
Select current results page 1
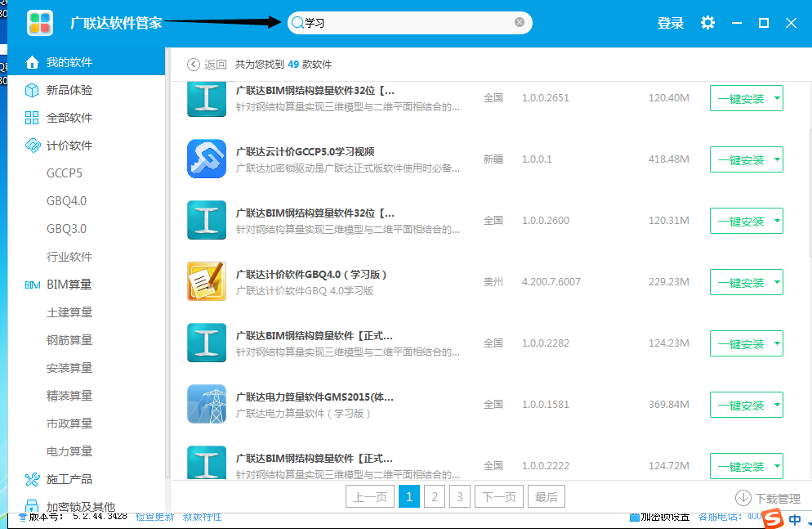tap(409, 497)
